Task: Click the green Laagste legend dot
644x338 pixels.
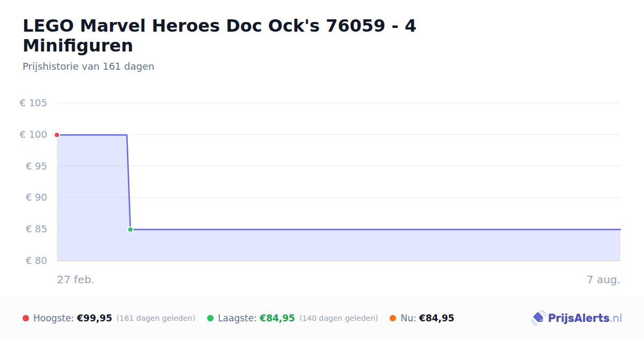Action: (210, 318)
